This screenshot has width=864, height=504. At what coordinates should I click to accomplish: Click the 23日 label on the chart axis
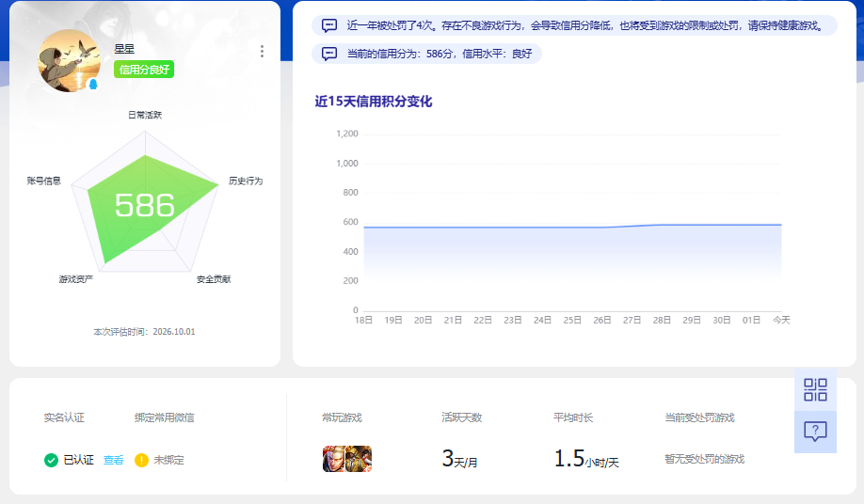pos(512,321)
